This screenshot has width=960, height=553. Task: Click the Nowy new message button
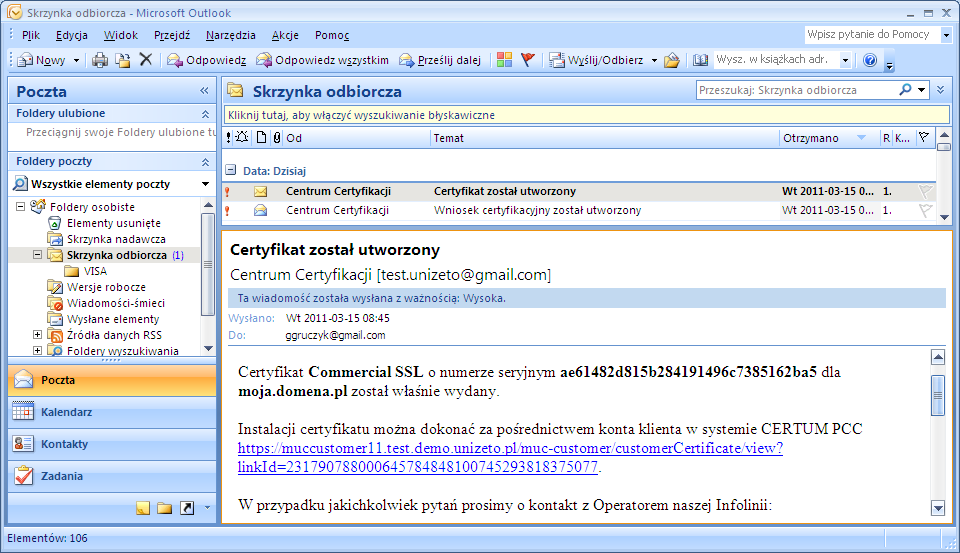42,60
